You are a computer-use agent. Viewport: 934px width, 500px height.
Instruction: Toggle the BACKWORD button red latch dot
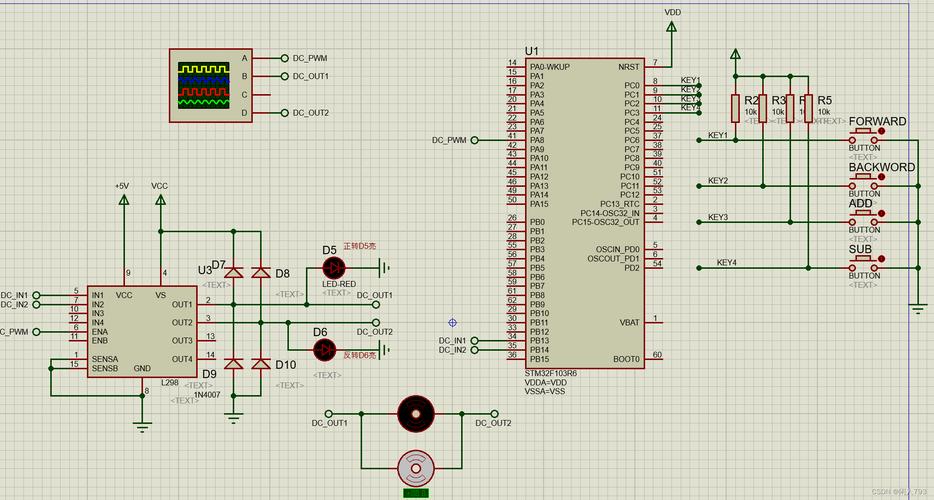pos(882,177)
